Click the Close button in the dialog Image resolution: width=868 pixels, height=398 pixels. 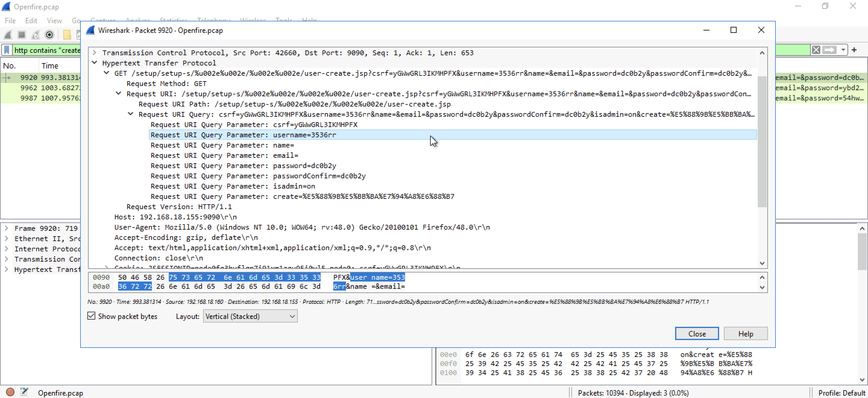697,333
